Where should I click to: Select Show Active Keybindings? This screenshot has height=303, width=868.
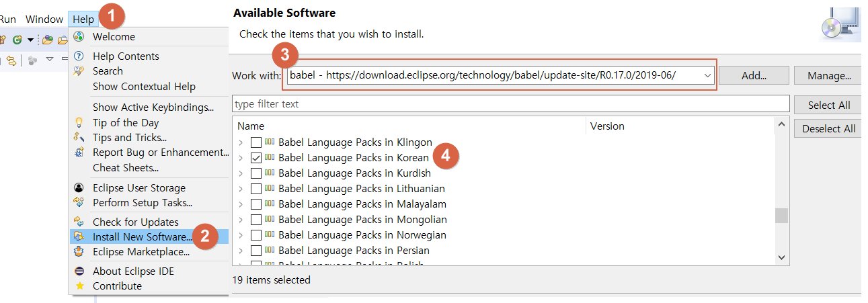[153, 107]
